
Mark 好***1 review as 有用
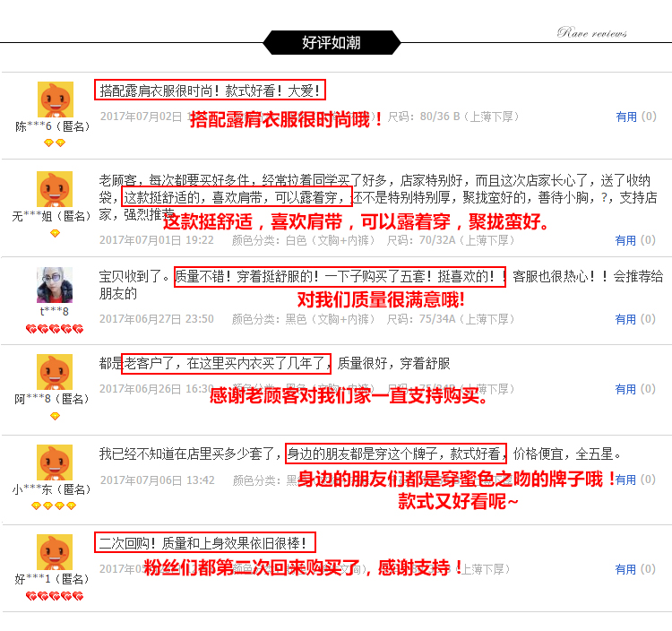coord(635,570)
